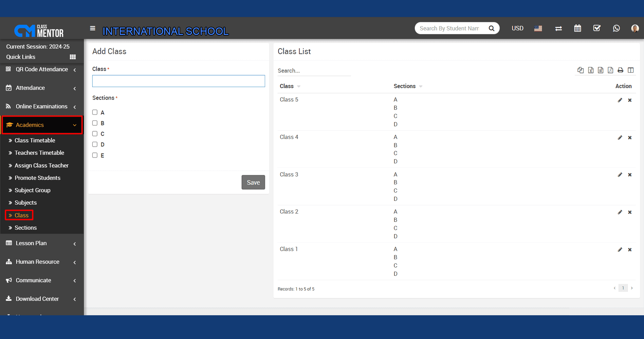
Task: Check section A checkbox
Action: coord(95,112)
